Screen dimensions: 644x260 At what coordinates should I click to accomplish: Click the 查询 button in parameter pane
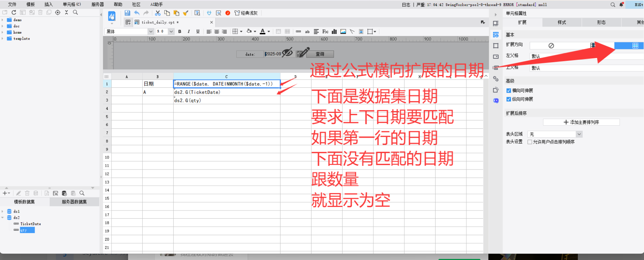(x=320, y=54)
